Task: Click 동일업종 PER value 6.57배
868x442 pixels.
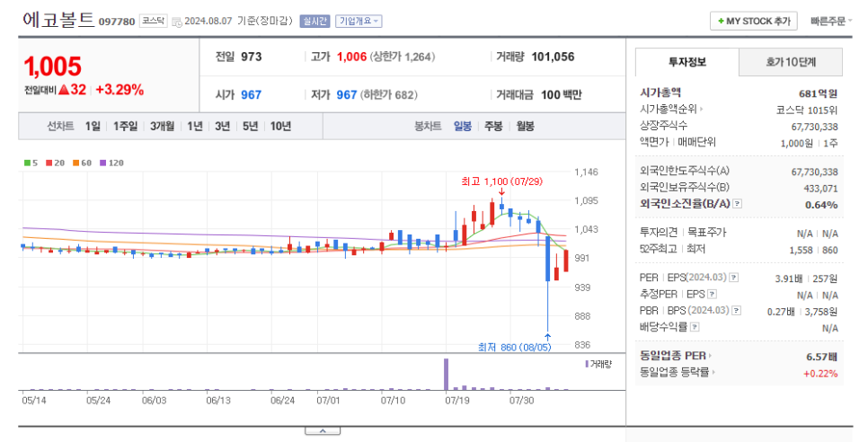Action: [x=822, y=357]
